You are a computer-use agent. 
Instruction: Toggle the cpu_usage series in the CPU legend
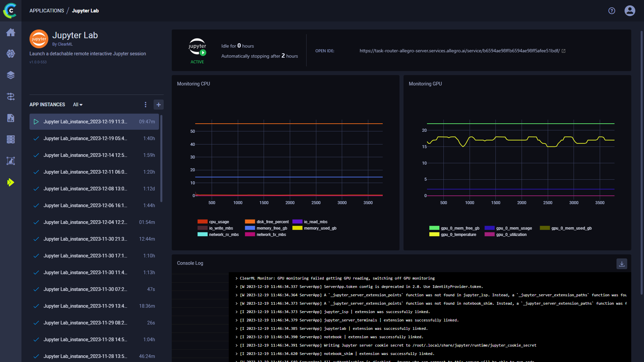point(219,222)
